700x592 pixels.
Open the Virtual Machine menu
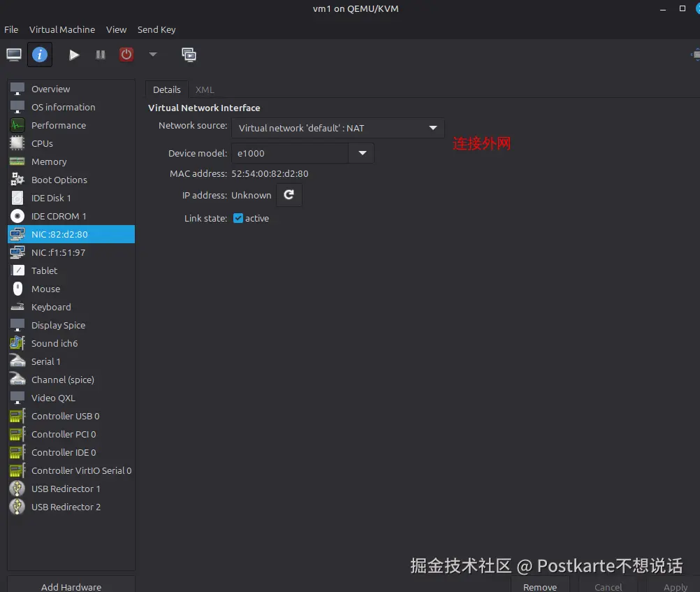tap(62, 29)
